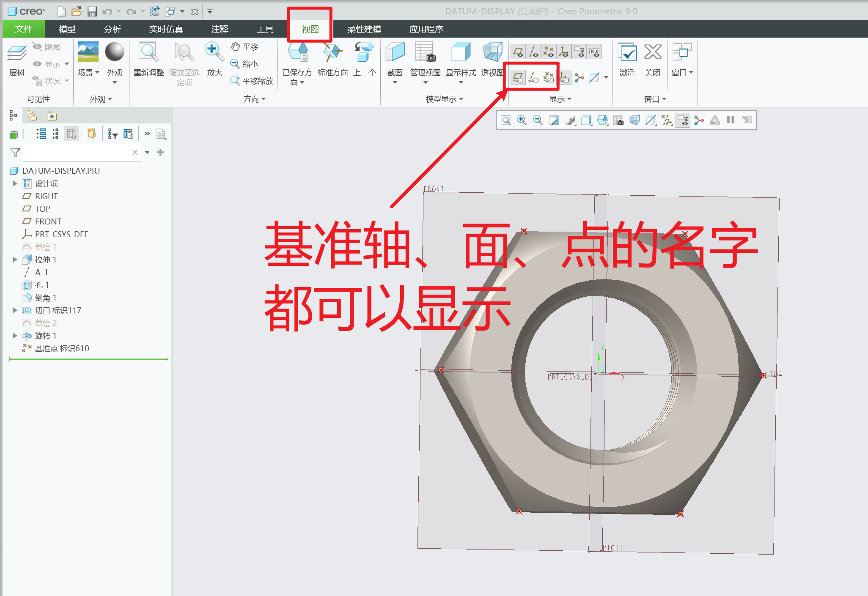The image size is (868, 596).
Task: Expand the 拉伸 1 tree node
Action: (x=15, y=260)
